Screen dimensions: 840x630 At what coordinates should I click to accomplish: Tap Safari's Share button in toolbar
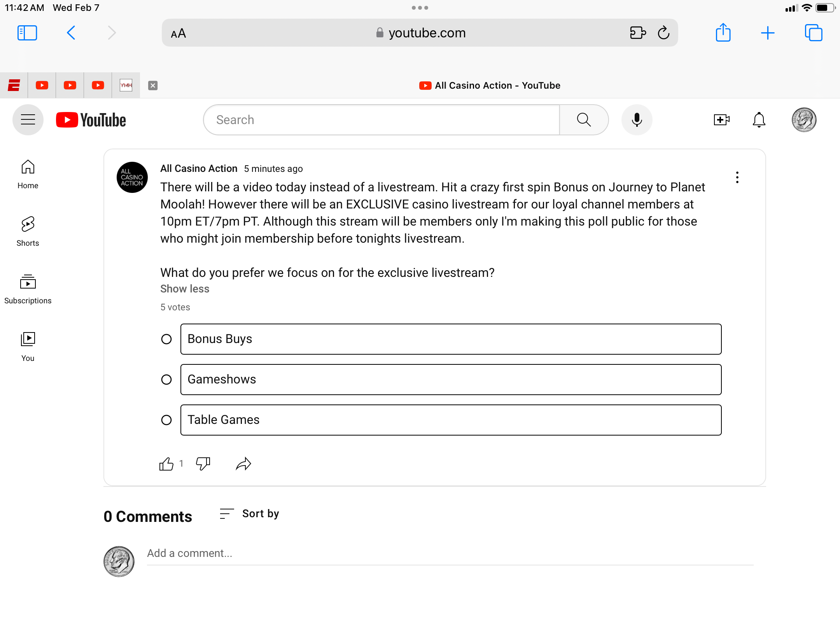[723, 33]
